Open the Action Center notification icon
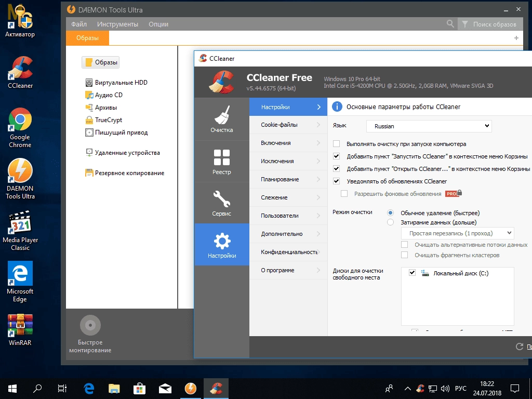 (515, 389)
